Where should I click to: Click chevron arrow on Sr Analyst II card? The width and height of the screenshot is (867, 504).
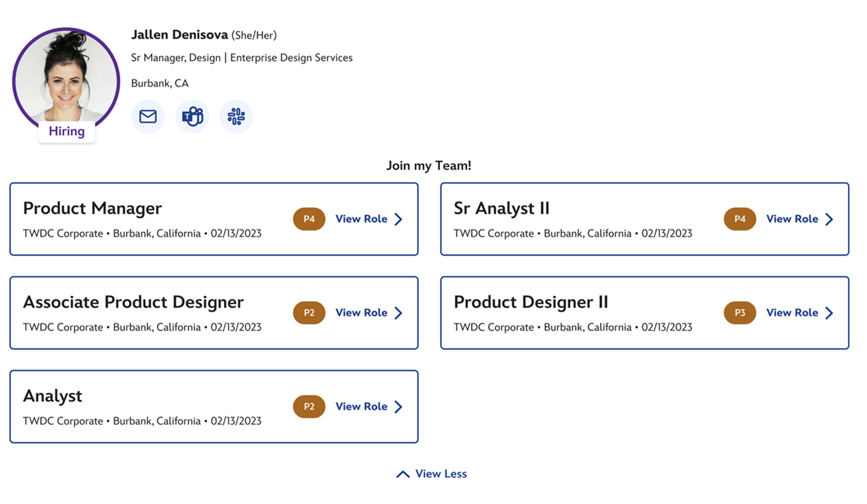point(829,219)
